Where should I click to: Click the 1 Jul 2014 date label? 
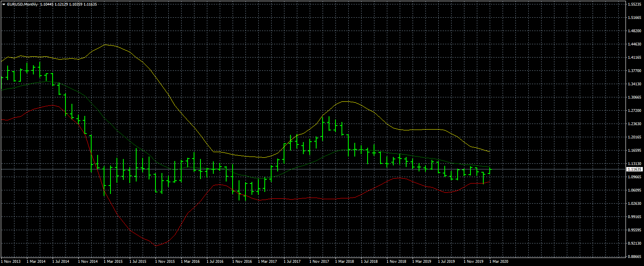point(61,262)
